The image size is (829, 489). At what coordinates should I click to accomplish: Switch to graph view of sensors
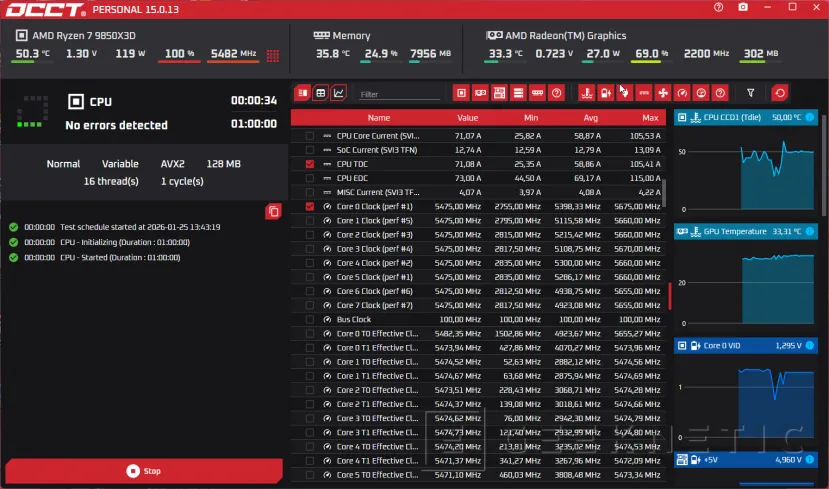tap(339, 93)
